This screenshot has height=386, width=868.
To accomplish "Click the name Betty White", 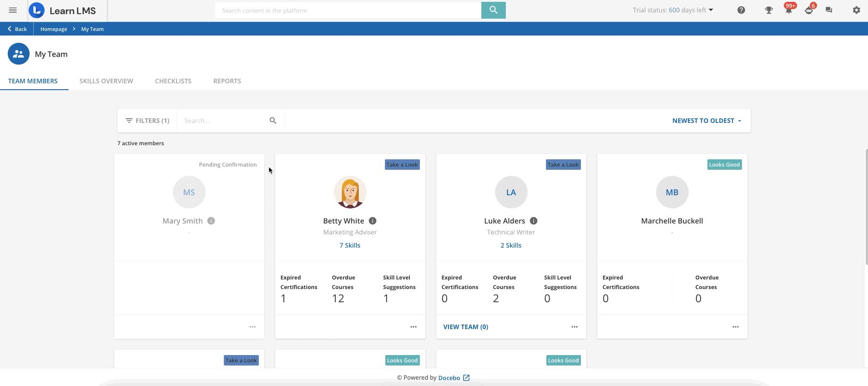I will pyautogui.click(x=343, y=221).
